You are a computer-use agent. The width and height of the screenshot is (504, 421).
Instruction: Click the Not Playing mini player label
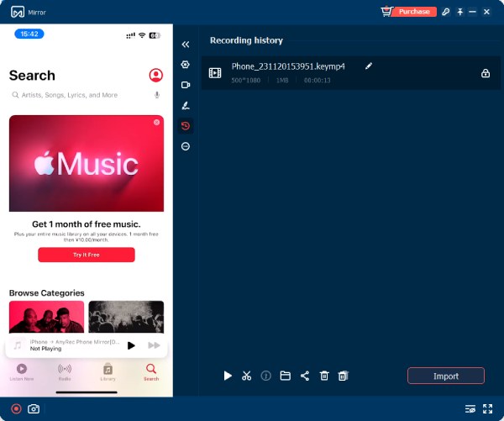(x=45, y=349)
